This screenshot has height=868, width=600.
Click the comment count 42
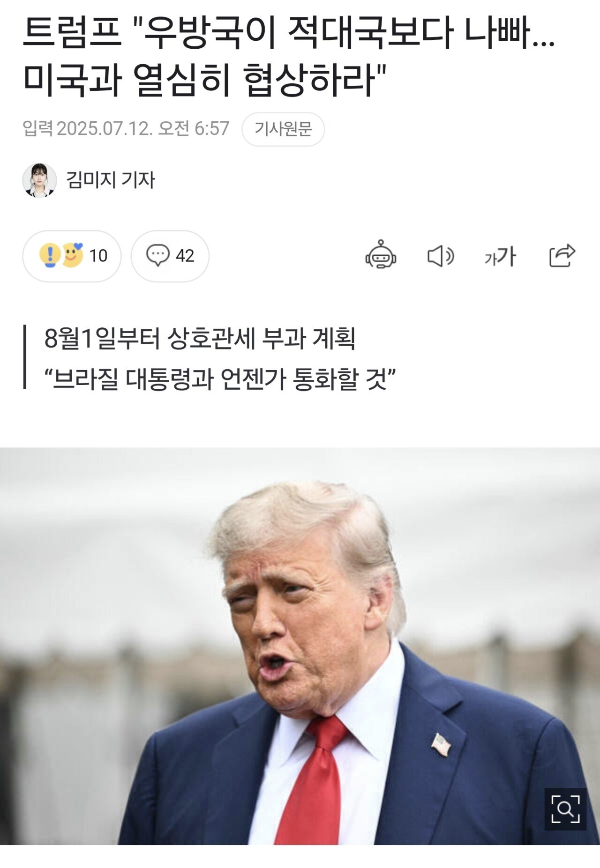[x=185, y=256]
